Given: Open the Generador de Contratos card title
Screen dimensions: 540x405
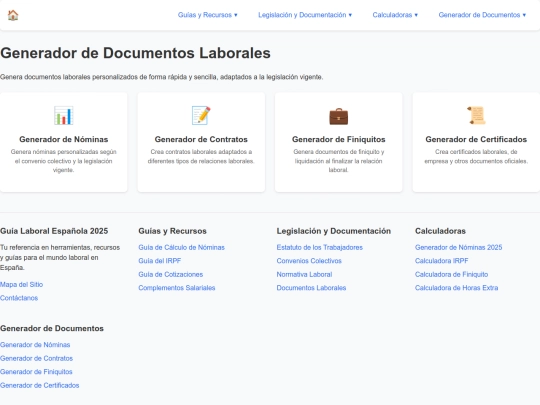Looking at the screenshot, I should (201, 139).
